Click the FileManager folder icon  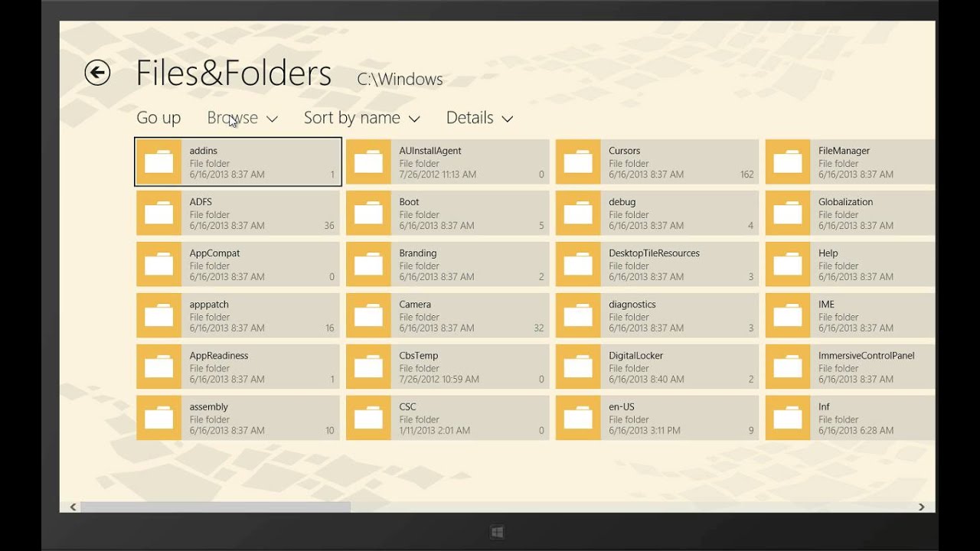pyautogui.click(x=788, y=162)
